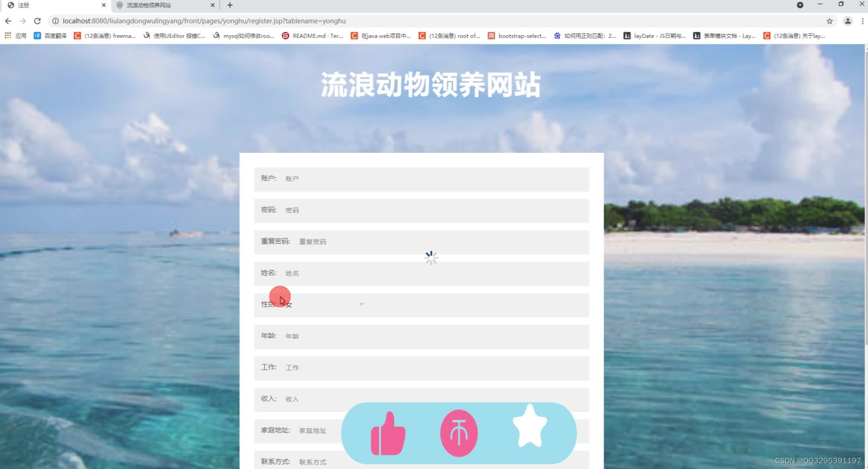
Task: Click the 账户 input field
Action: tap(421, 179)
